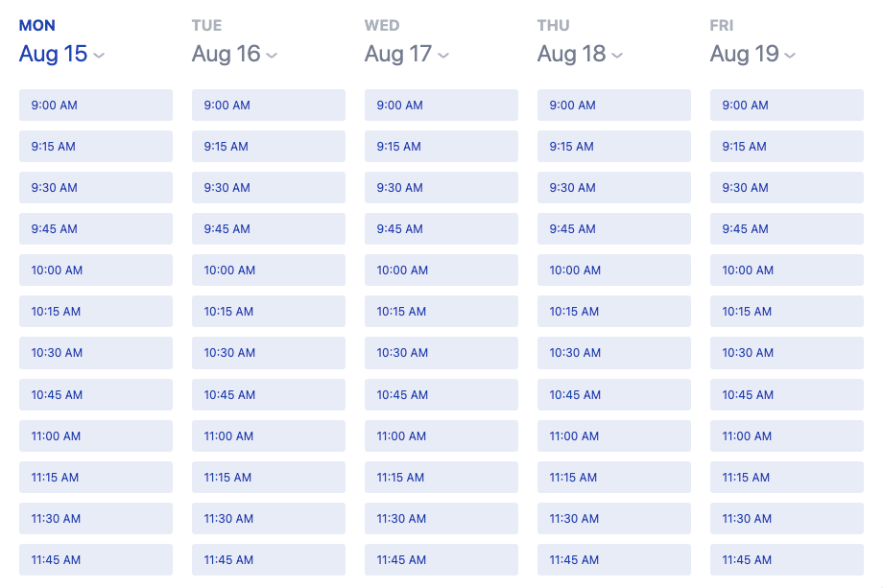Select the 10:15 AM slot on Monday
The image size is (883, 588).
point(95,311)
